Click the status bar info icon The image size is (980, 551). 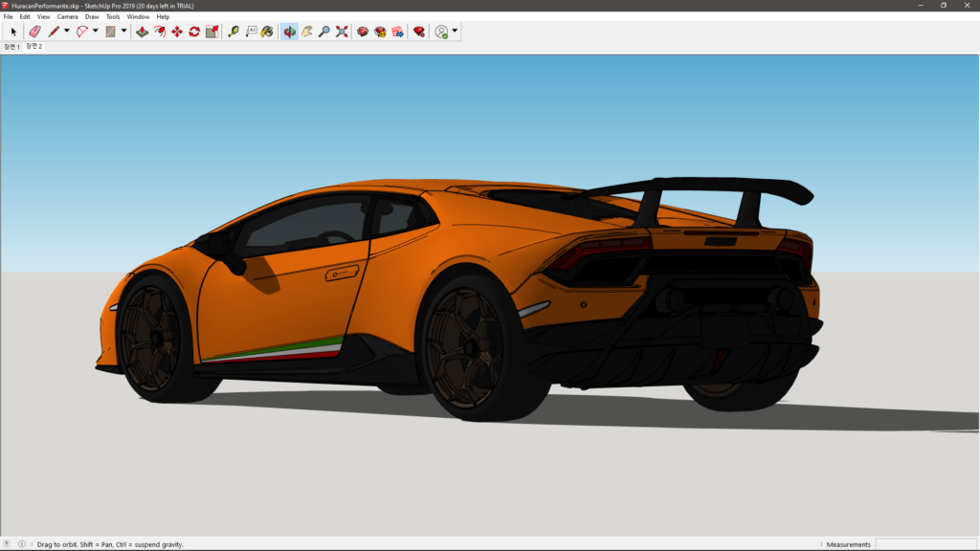coord(22,544)
